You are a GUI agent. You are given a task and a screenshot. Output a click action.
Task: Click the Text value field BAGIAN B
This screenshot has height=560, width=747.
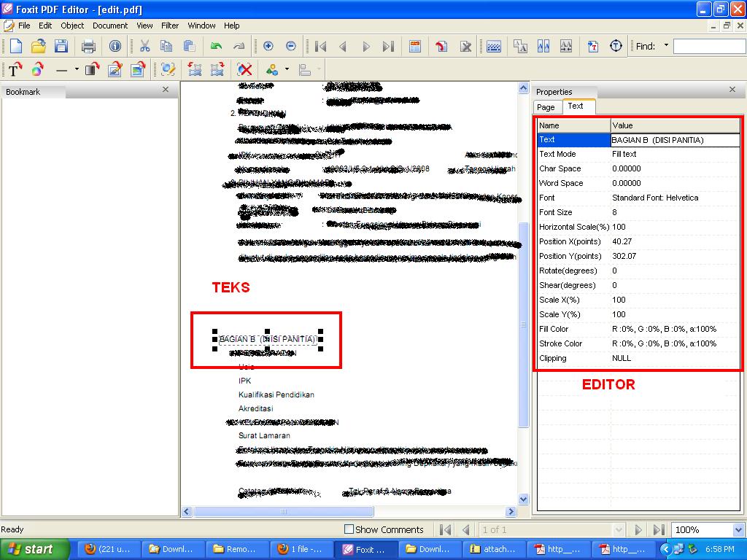coord(675,140)
